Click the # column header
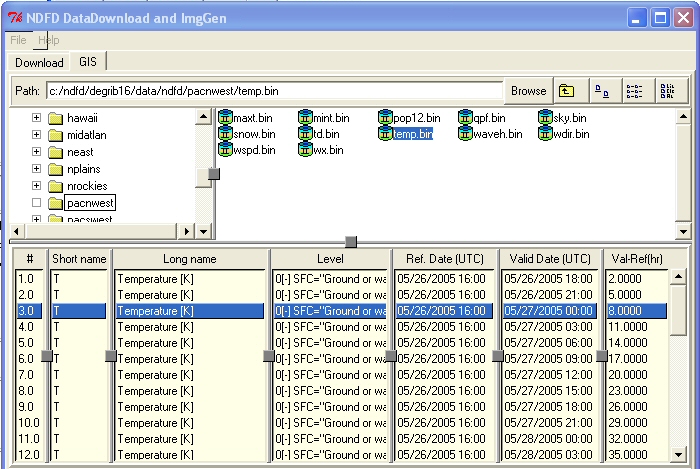The height and width of the screenshot is (469, 700). tap(29, 259)
